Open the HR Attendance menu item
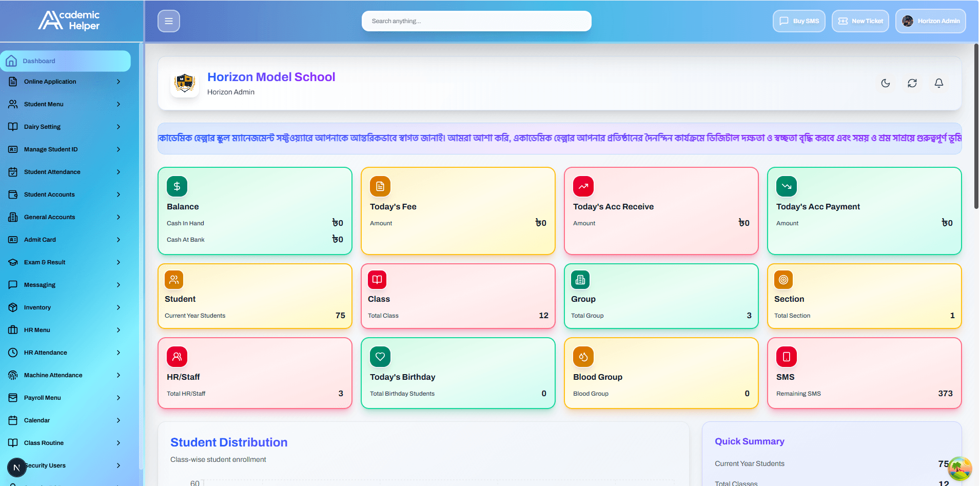 coord(66,353)
